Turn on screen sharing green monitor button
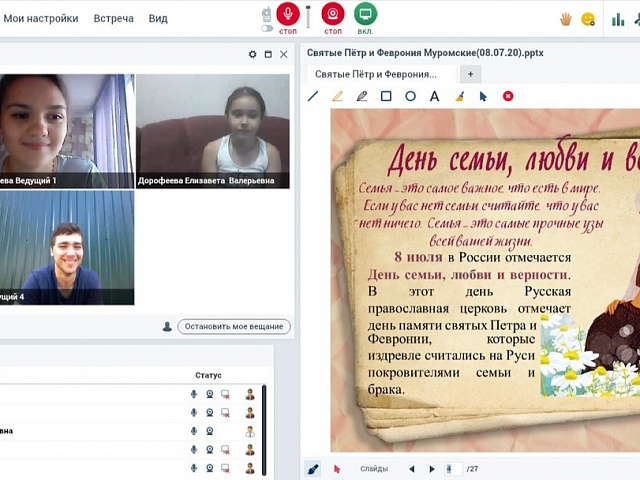Image resolution: width=640 pixels, height=480 pixels. (365, 14)
